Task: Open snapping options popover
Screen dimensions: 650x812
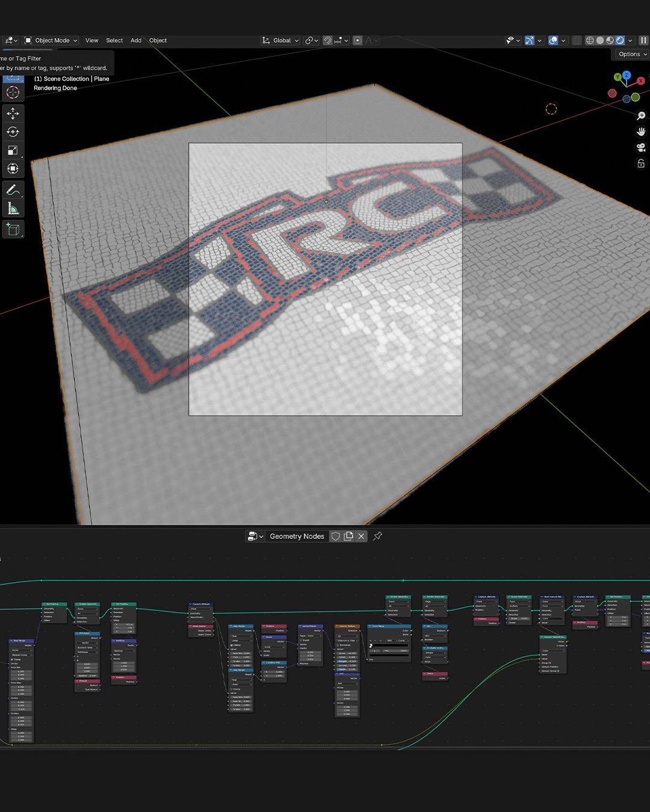Action: click(341, 40)
